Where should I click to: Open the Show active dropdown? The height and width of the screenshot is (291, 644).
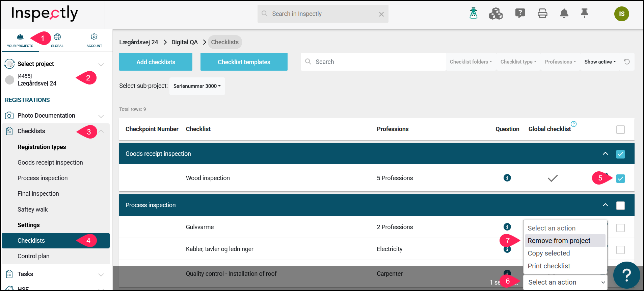click(x=600, y=62)
